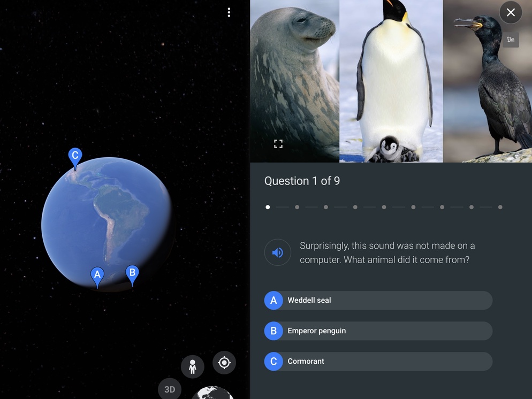Click the fifth question progress dot
532x399 pixels.
(x=384, y=207)
